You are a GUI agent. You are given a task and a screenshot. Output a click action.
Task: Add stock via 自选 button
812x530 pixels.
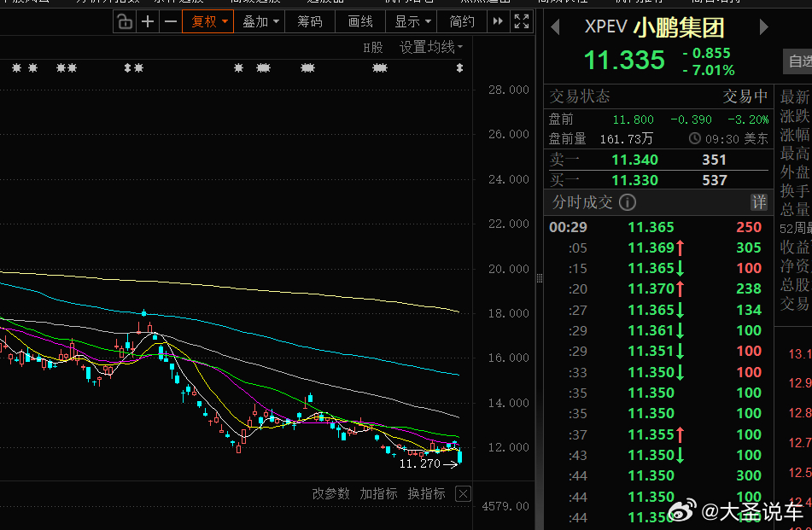click(797, 61)
